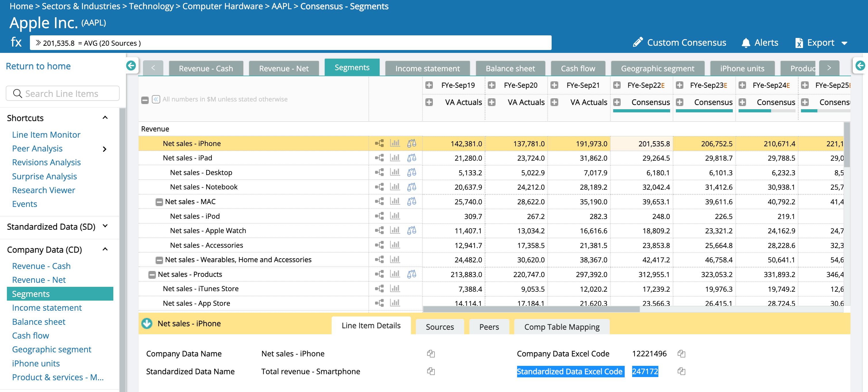The width and height of the screenshot is (868, 392).
Task: Collapse left sidebar with green arrow icon
Action: pyautogui.click(x=131, y=65)
